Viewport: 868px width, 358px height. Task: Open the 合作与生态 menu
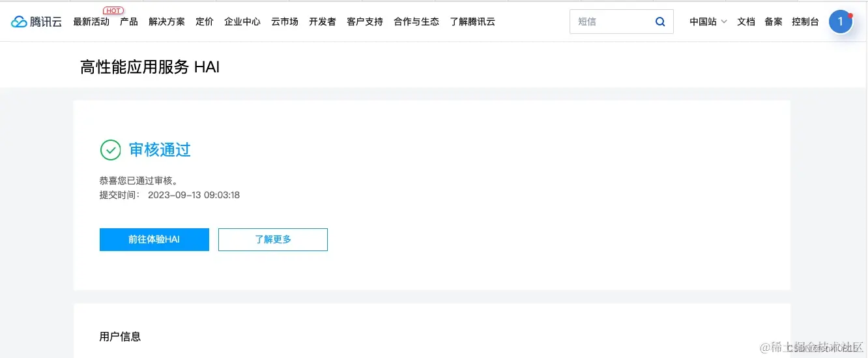pyautogui.click(x=416, y=22)
